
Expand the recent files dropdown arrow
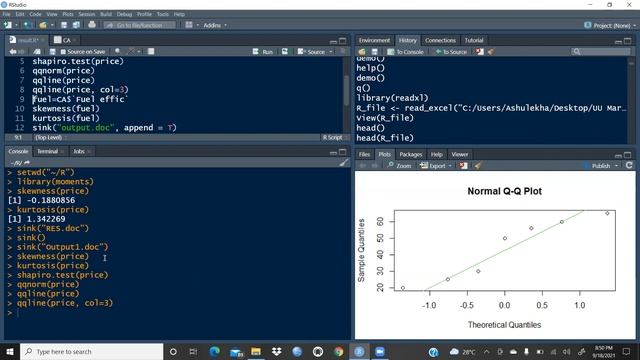[52, 25]
